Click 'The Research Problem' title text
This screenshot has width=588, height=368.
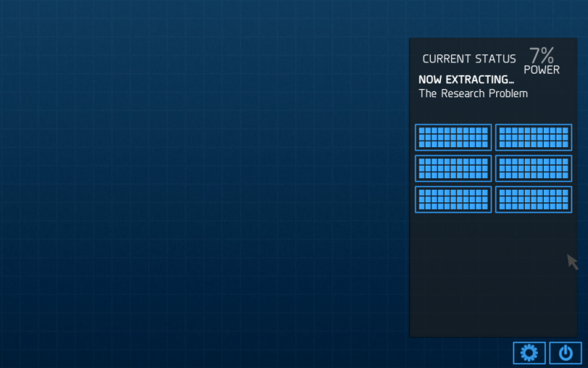tap(473, 93)
